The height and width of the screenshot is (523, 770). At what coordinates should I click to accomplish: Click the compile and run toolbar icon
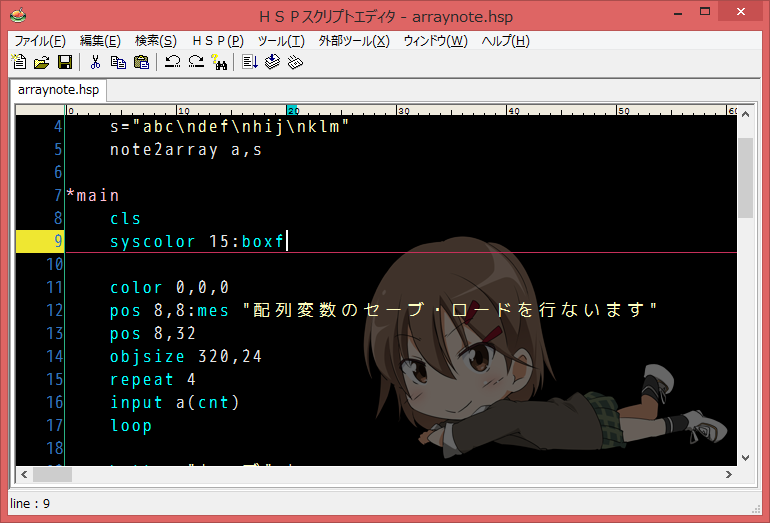[x=250, y=62]
